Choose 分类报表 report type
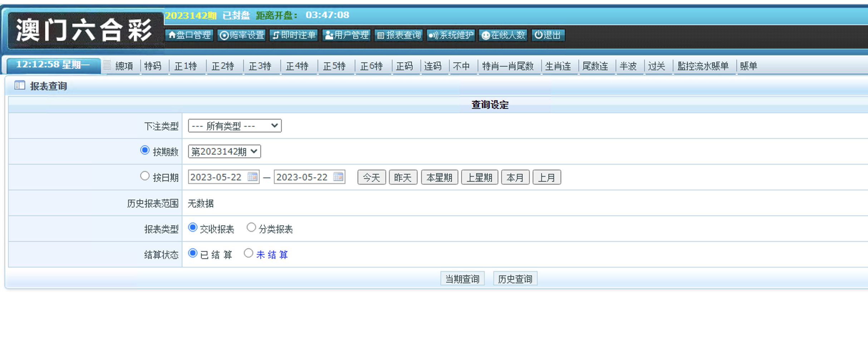Image resolution: width=868 pixels, height=362 pixels. pyautogui.click(x=251, y=228)
